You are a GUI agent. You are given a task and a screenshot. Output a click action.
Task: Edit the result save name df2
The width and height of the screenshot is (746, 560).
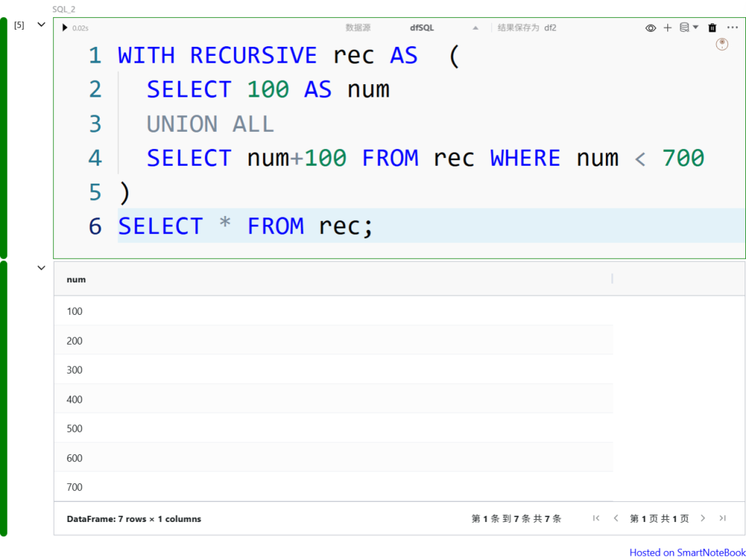click(x=551, y=28)
